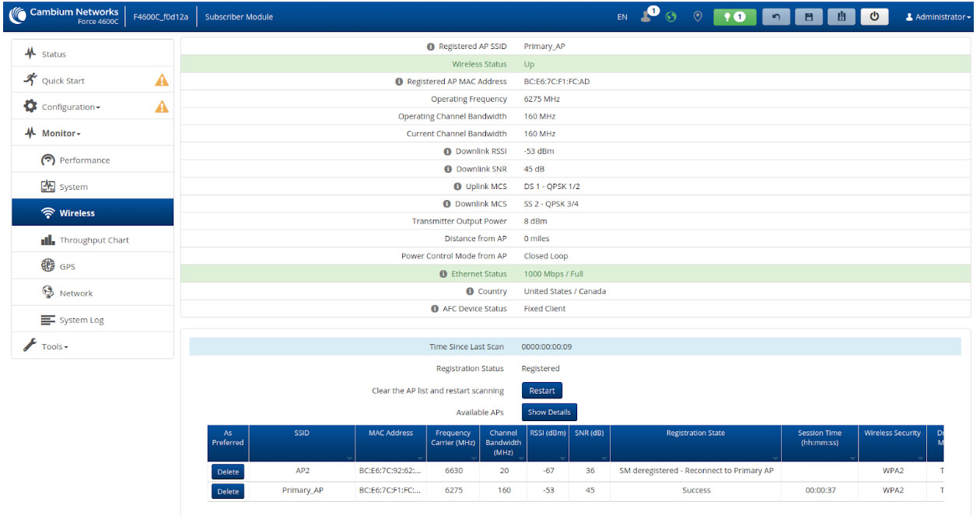Click the logged-in users icon with badge
The height and width of the screenshot is (523, 980).
[647, 16]
